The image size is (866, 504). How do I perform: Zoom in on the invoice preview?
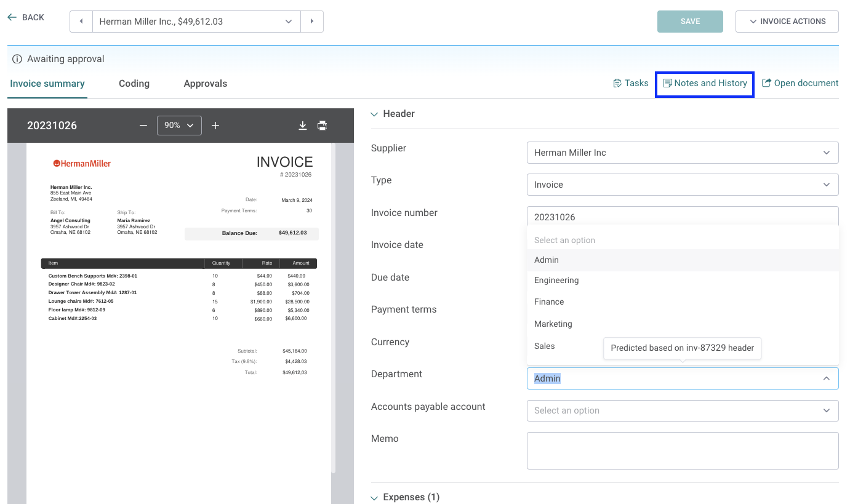click(x=215, y=125)
